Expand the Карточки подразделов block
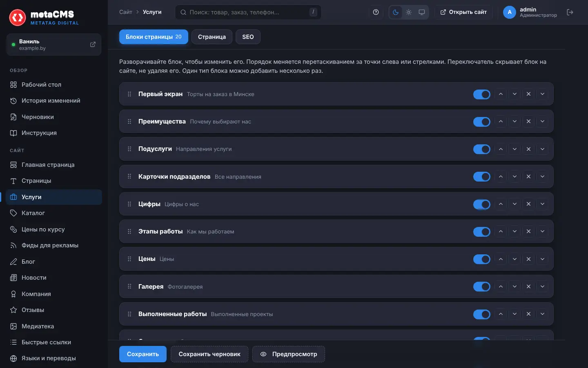The image size is (588, 368). (x=542, y=177)
